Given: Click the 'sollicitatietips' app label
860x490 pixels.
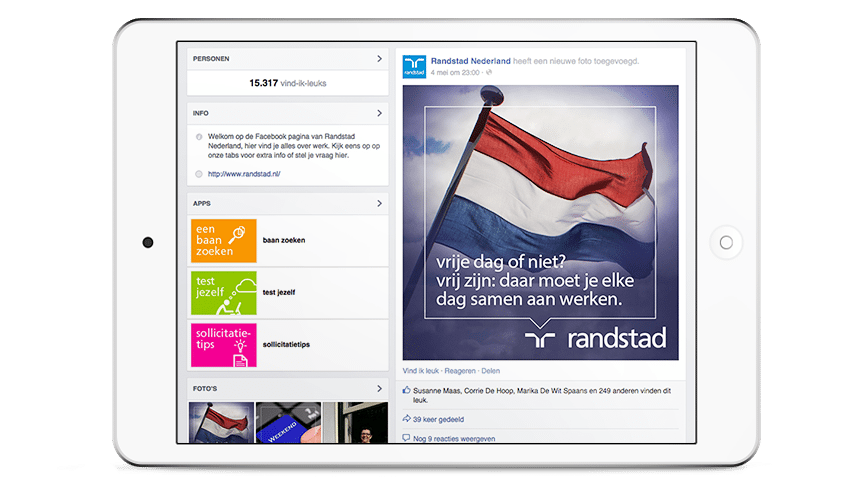Looking at the screenshot, I should [286, 345].
